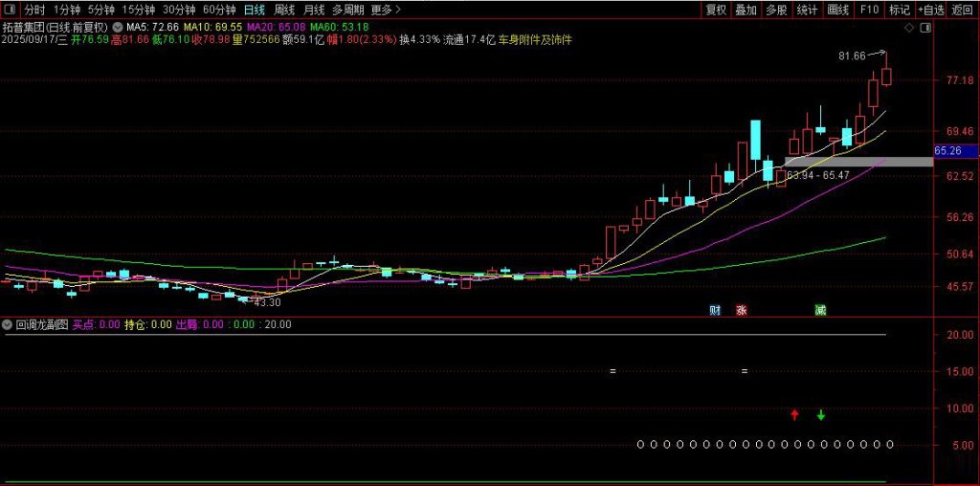Open the 画线 drawing tools
This screenshot has height=486, width=980.
click(838, 11)
